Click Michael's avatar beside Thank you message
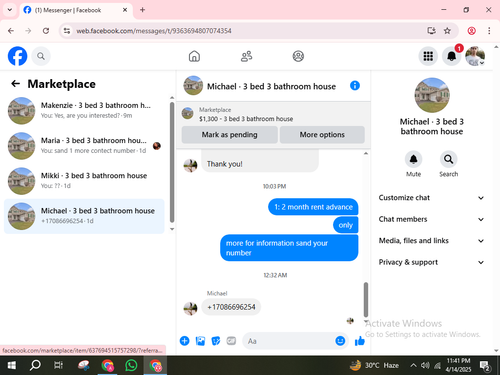500x375 pixels. coord(190,165)
